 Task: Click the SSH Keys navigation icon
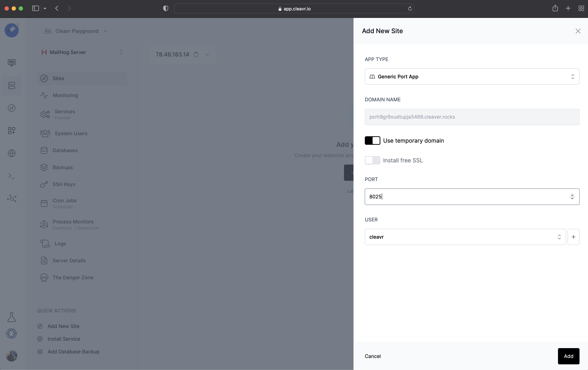point(44,184)
